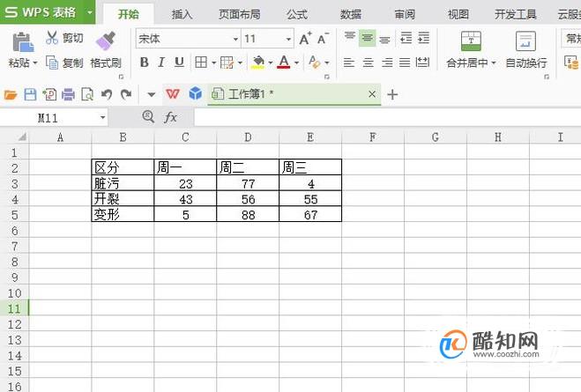Viewport: 581px width, 392px height.
Task: Switch to the 开始 (Home) tab
Action: 128,14
